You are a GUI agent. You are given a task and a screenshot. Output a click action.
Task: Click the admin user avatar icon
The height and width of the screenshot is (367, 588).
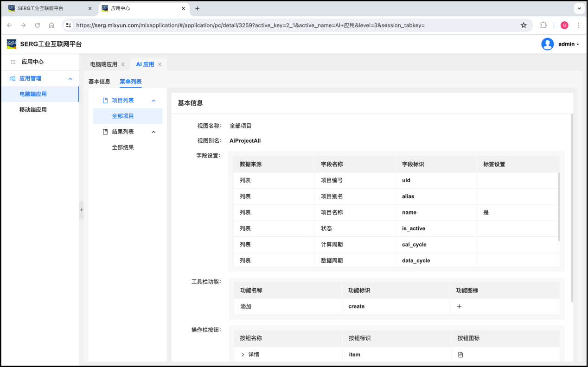[547, 44]
